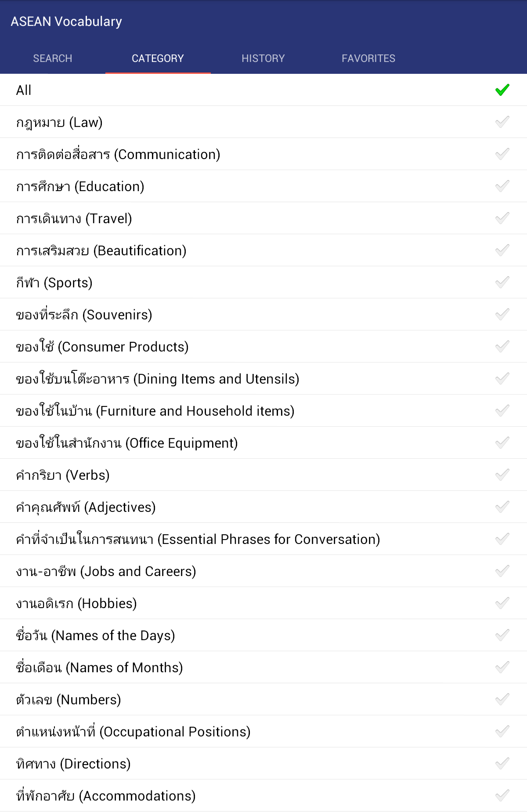The height and width of the screenshot is (812, 527).
Task: Select the CATEGORY tab
Action: 158,58
